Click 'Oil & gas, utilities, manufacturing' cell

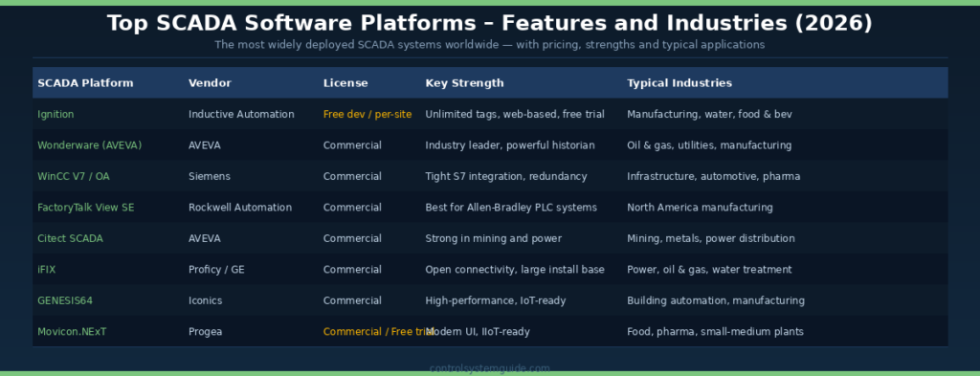point(709,145)
